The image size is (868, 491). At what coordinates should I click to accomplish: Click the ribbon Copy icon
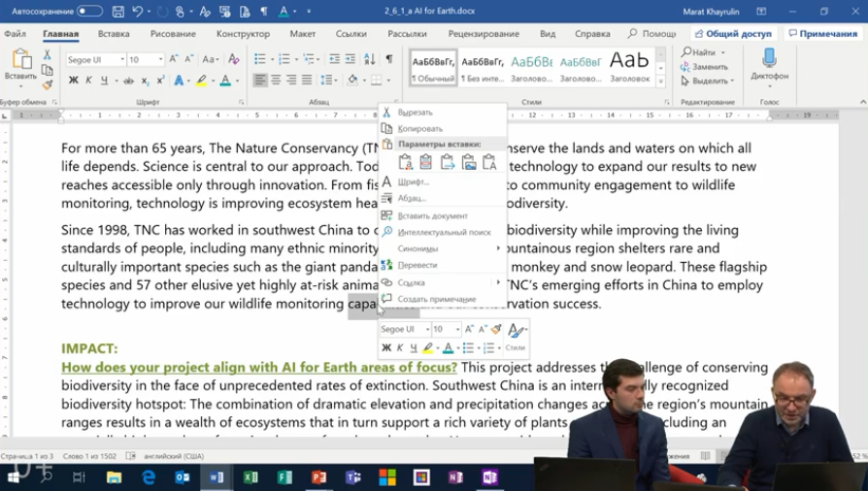tap(48, 70)
